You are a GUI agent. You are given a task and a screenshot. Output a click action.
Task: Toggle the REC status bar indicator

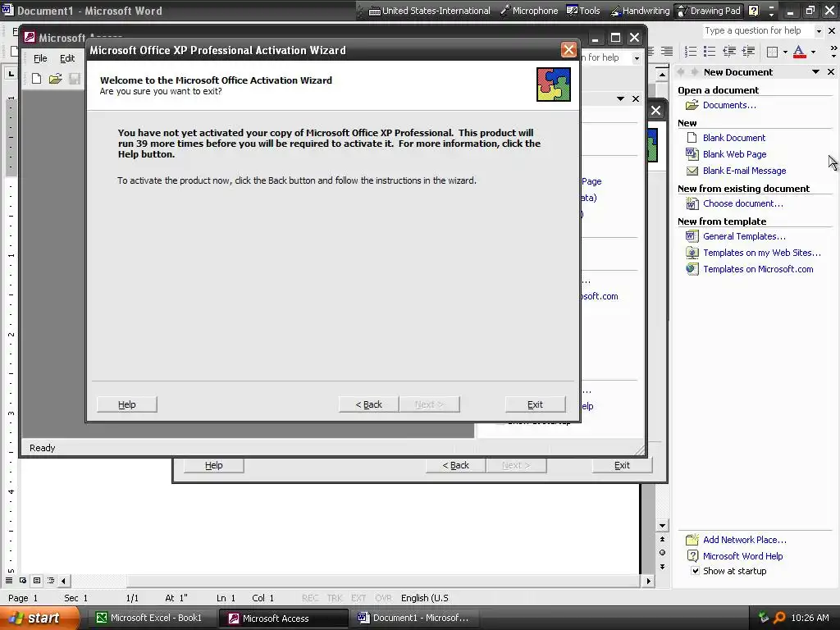(x=309, y=598)
